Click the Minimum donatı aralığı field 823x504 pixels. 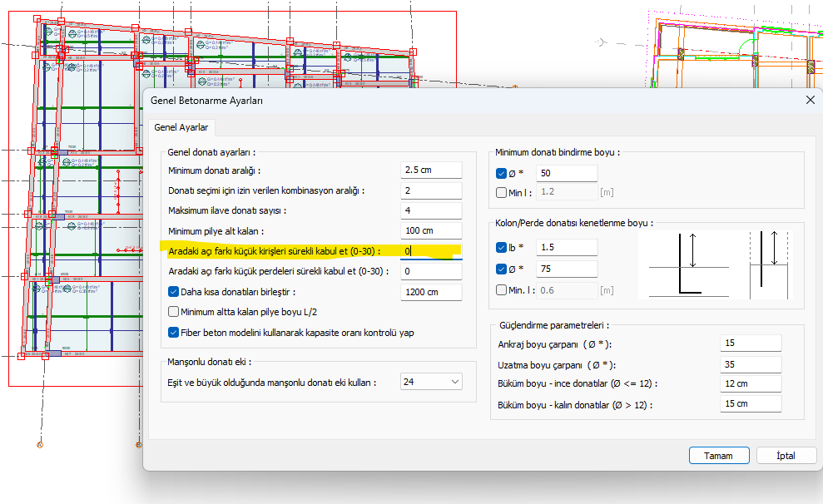tap(430, 170)
